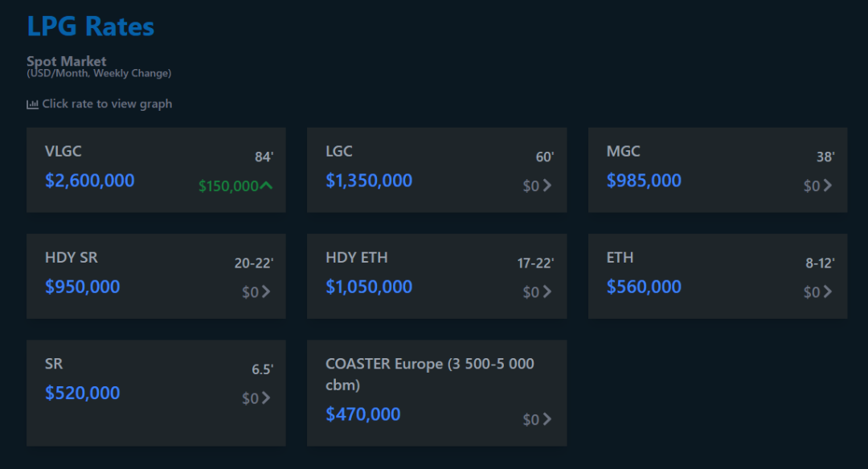868x469 pixels.
Task: Click the ETH $560,000 rate
Action: [x=644, y=287]
